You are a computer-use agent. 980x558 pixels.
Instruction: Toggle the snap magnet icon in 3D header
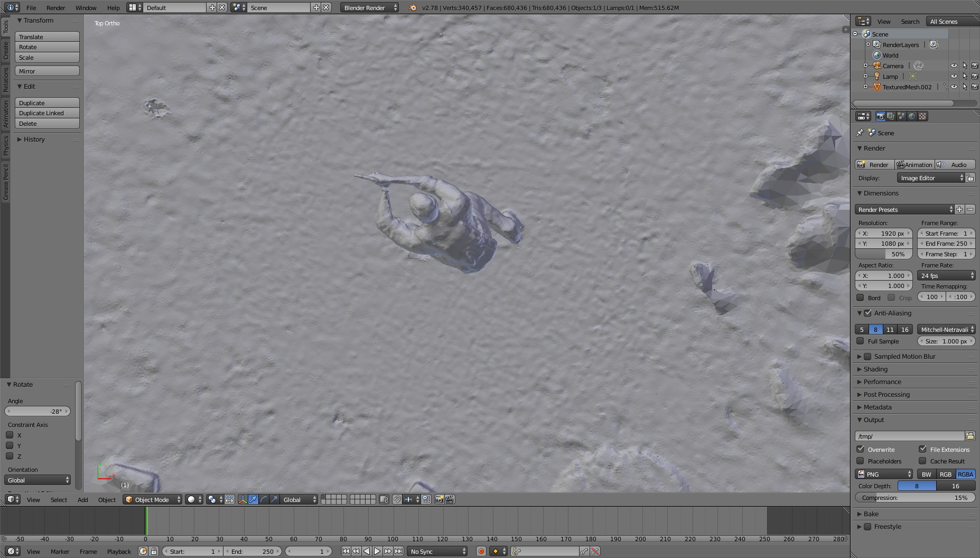click(397, 499)
